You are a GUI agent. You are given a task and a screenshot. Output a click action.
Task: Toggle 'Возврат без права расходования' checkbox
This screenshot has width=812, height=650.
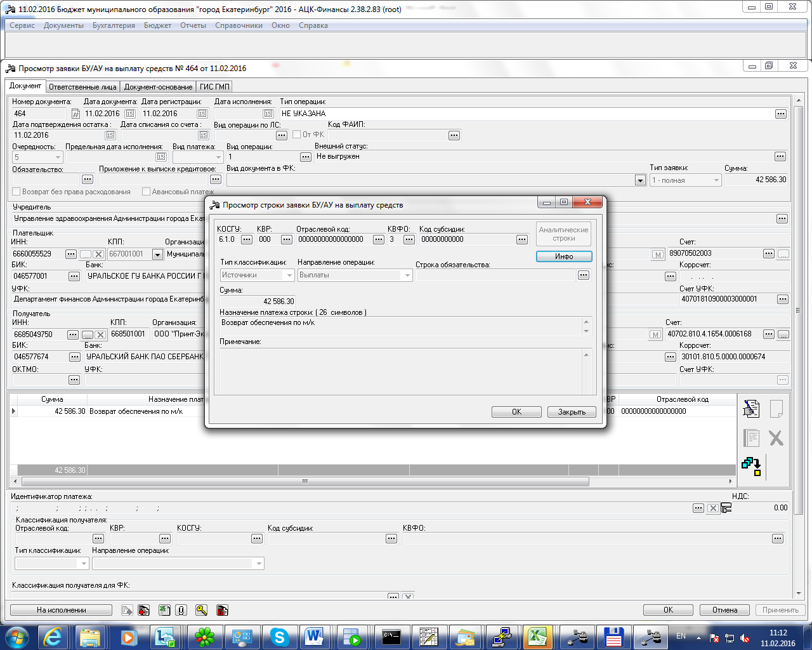click(x=16, y=192)
